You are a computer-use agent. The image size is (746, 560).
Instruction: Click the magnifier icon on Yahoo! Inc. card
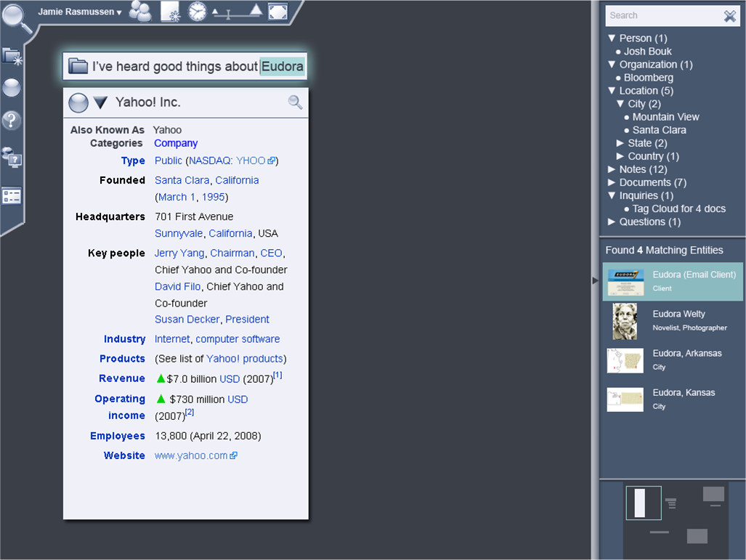coord(295,102)
